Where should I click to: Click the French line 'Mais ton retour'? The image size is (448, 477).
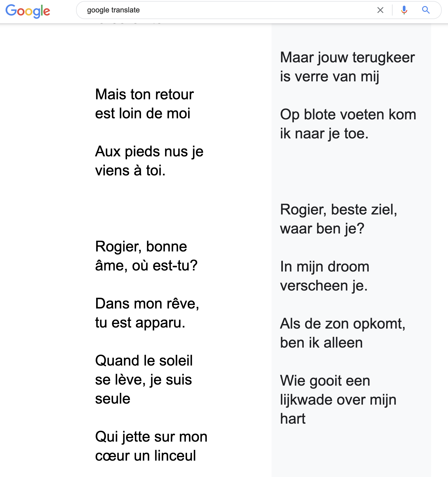click(x=144, y=95)
